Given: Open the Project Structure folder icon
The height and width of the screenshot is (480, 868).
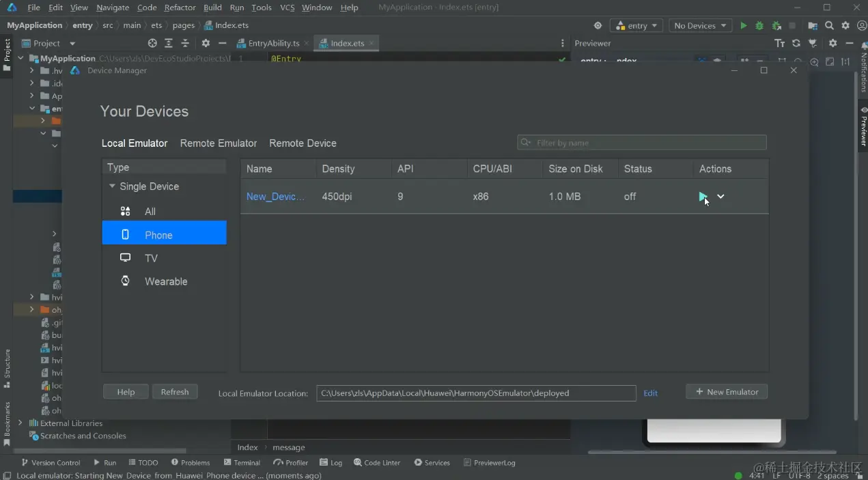Looking at the screenshot, I should (813, 26).
